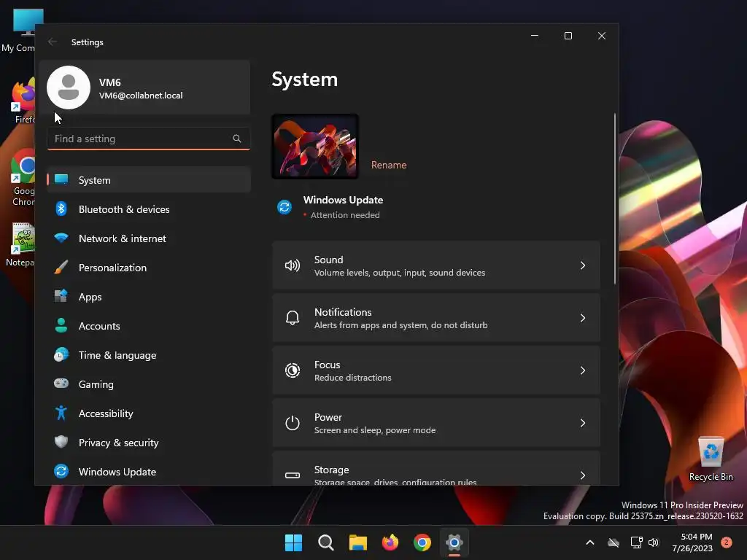Image resolution: width=747 pixels, height=560 pixels.
Task: Click the Time & language clock icon
Action: (x=61, y=355)
